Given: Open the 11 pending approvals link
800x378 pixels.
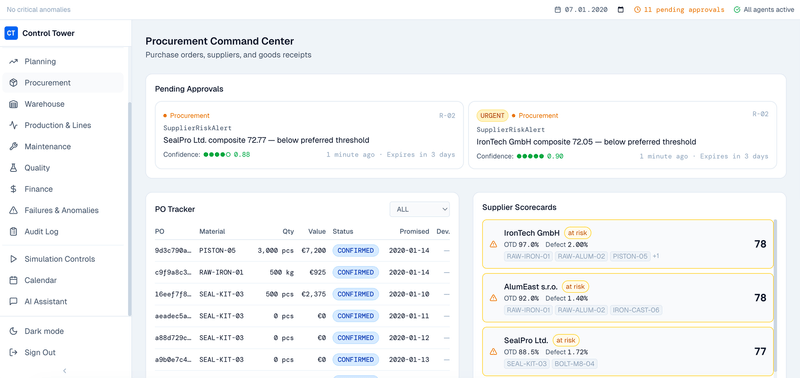Looking at the screenshot, I should [679, 10].
